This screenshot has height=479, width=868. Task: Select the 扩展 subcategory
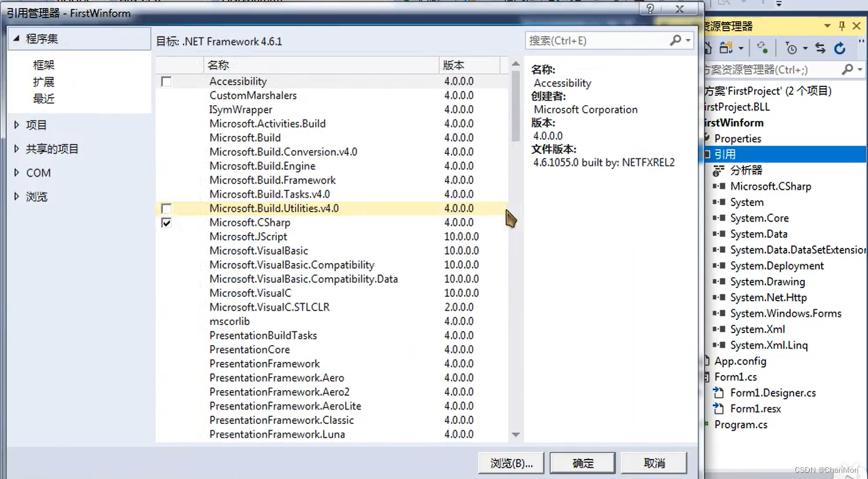pyautogui.click(x=44, y=82)
